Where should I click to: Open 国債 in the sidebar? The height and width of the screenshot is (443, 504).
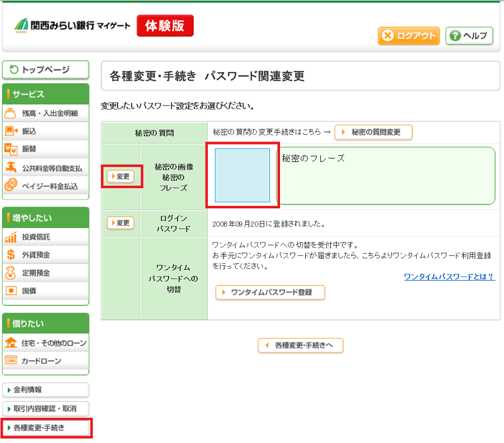(x=46, y=291)
